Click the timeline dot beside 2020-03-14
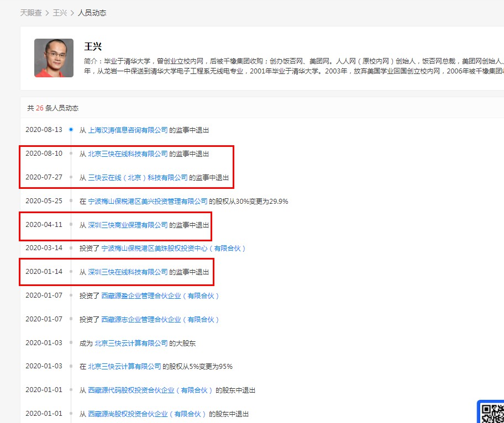 [x=71, y=247]
